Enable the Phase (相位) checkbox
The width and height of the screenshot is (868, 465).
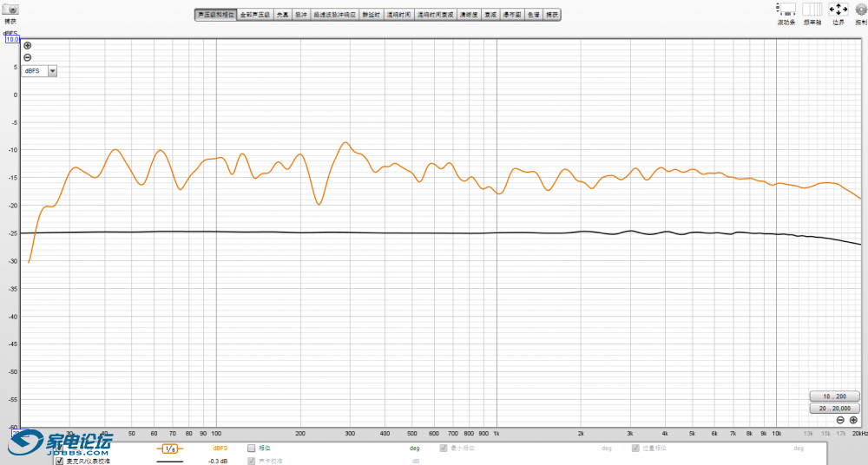pos(252,448)
